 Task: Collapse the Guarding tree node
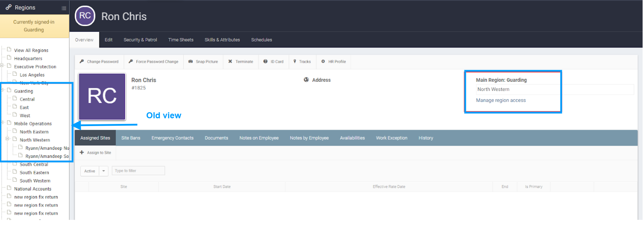[x=2, y=90]
